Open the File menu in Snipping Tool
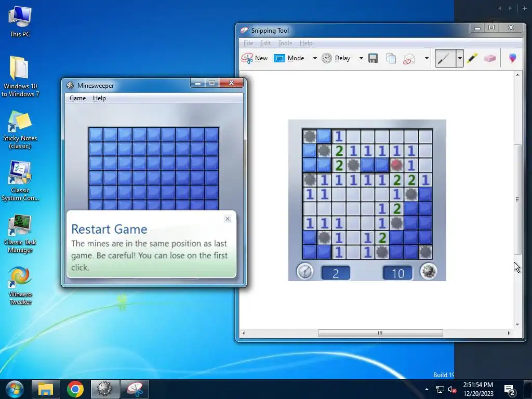532x399 pixels. click(248, 43)
